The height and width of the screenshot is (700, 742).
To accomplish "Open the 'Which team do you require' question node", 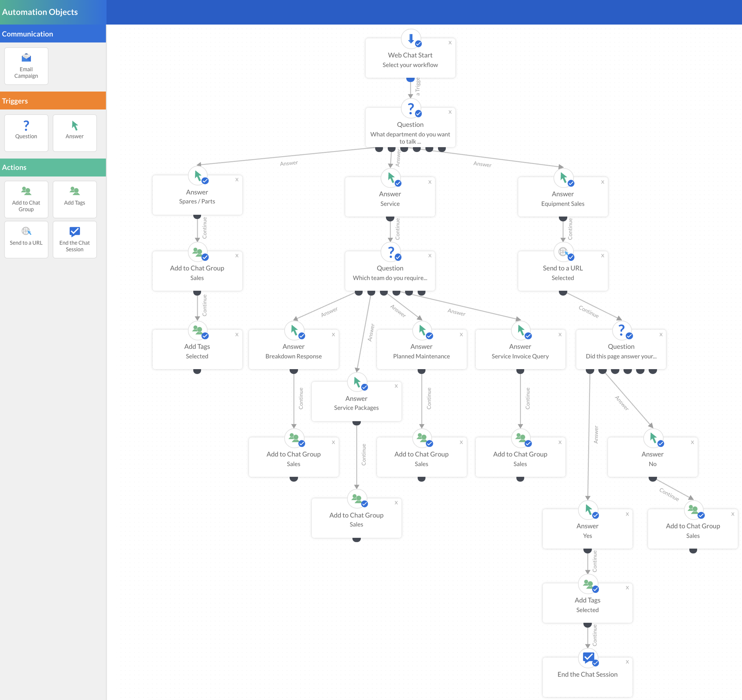I will click(x=390, y=273).
